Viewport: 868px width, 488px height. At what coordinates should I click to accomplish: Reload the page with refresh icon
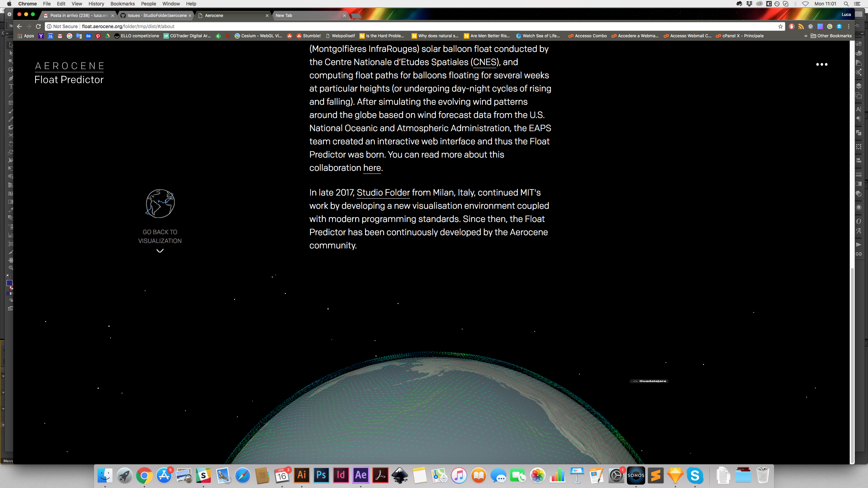tap(38, 26)
